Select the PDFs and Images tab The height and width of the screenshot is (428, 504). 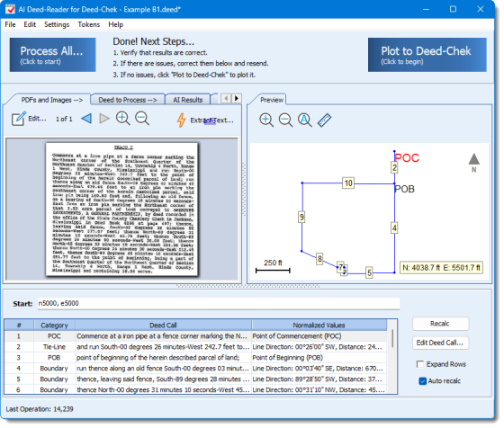pyautogui.click(x=51, y=100)
